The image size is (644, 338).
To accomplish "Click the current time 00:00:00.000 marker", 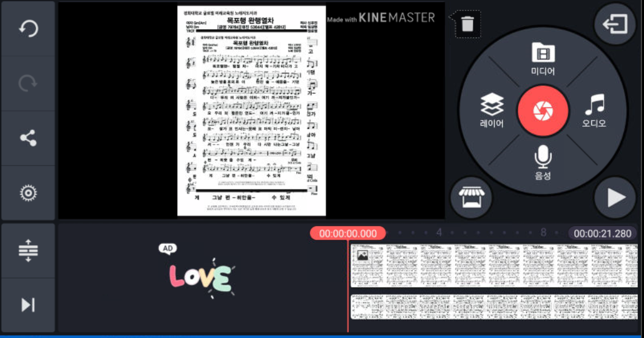I will 348,233.
